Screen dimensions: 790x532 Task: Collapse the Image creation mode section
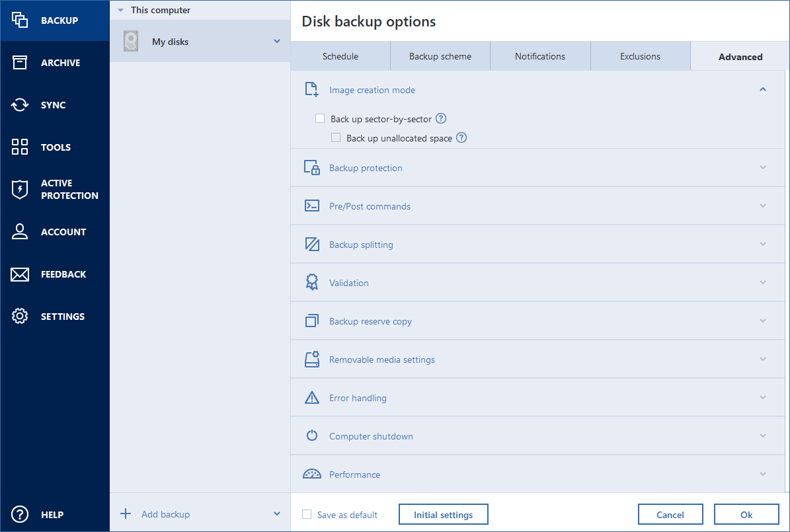click(762, 90)
